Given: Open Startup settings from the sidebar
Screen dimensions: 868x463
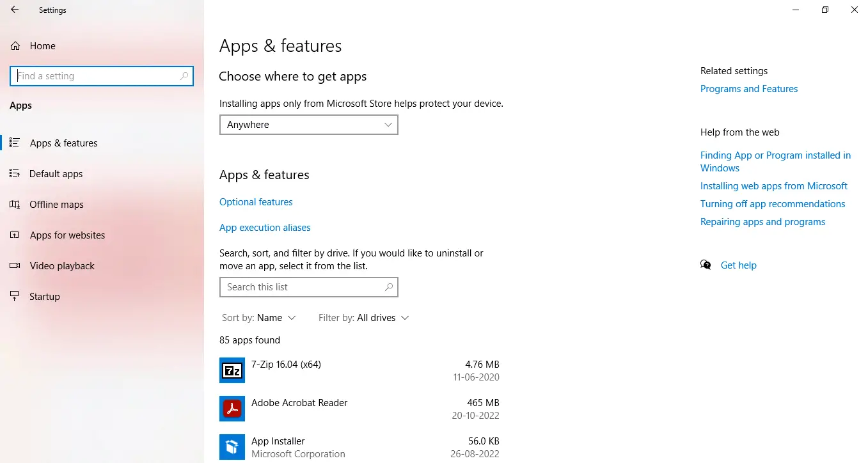Looking at the screenshot, I should (15, 296).
